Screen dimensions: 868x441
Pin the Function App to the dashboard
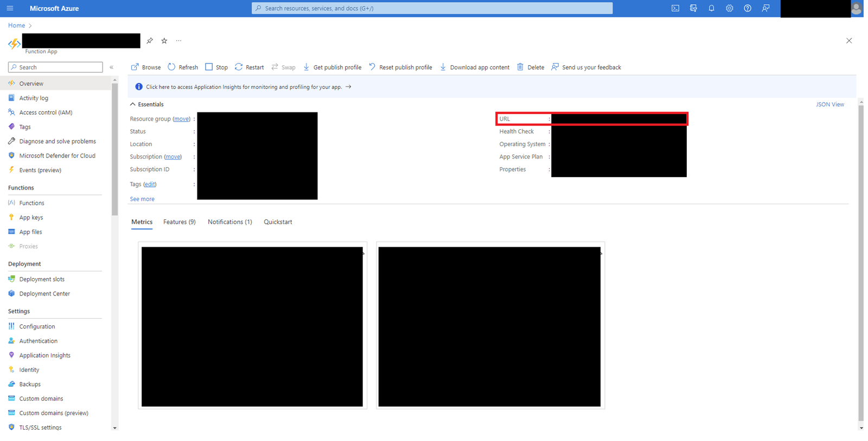150,41
